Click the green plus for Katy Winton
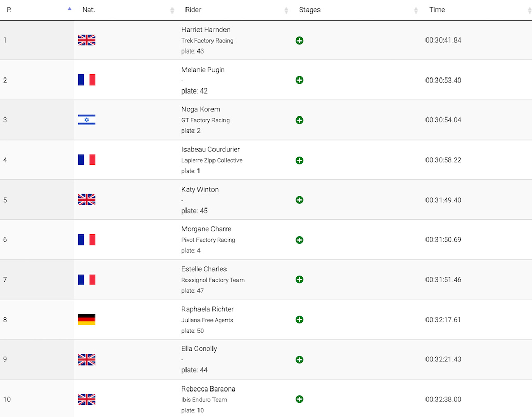The width and height of the screenshot is (532, 417). tap(299, 200)
